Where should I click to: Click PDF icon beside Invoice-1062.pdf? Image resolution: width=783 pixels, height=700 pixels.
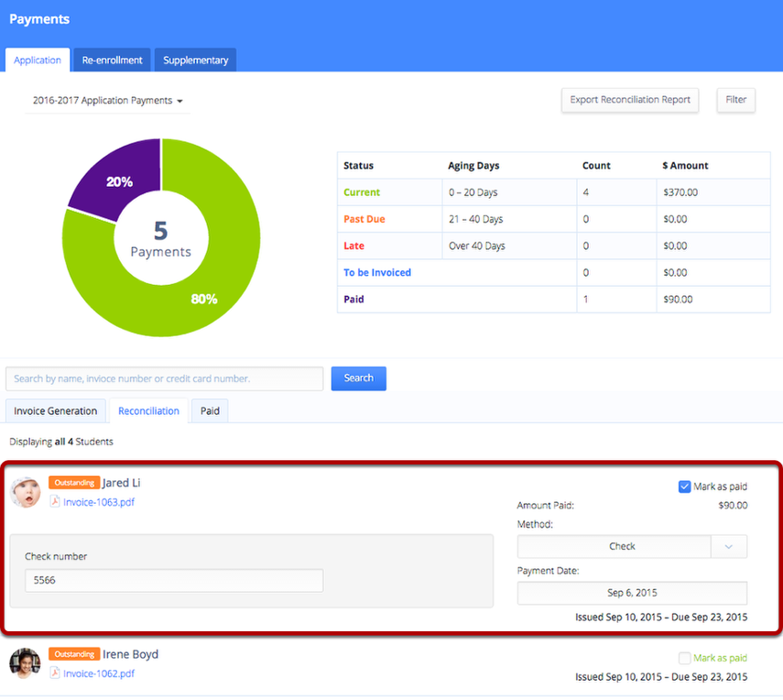coord(55,673)
